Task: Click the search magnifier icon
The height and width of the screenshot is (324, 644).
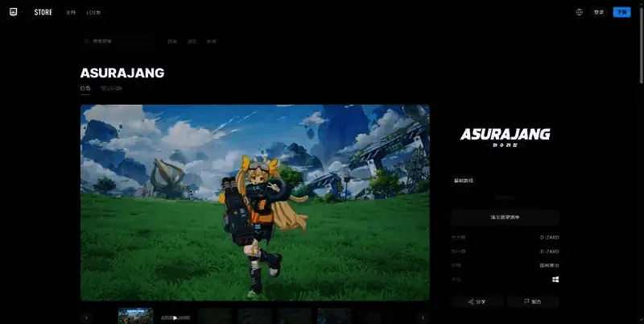Action: pyautogui.click(x=87, y=40)
